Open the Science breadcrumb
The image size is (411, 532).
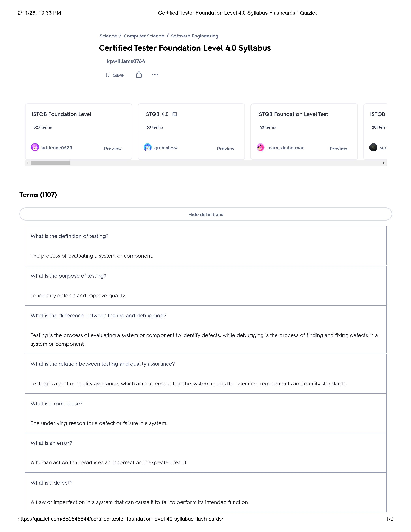pyautogui.click(x=108, y=36)
